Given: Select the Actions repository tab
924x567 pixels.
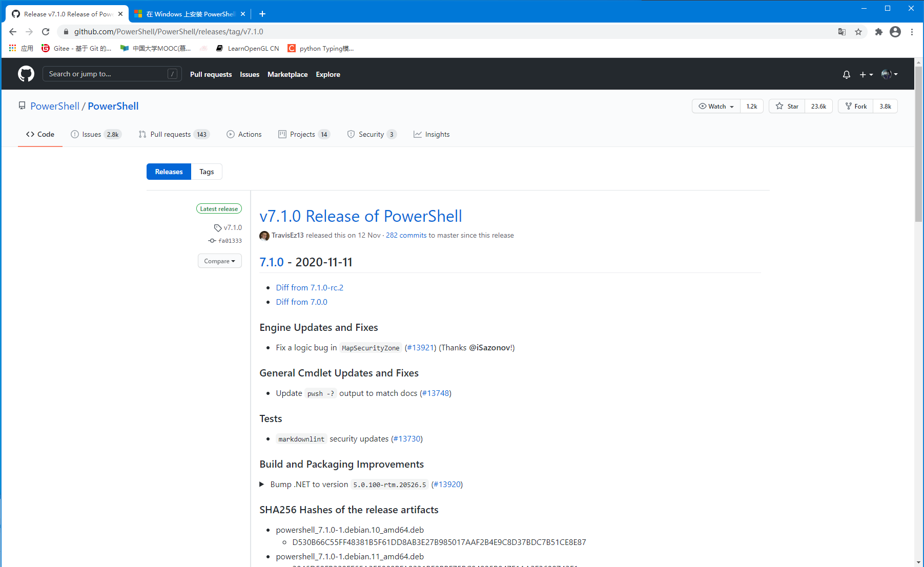Looking at the screenshot, I should tap(244, 134).
